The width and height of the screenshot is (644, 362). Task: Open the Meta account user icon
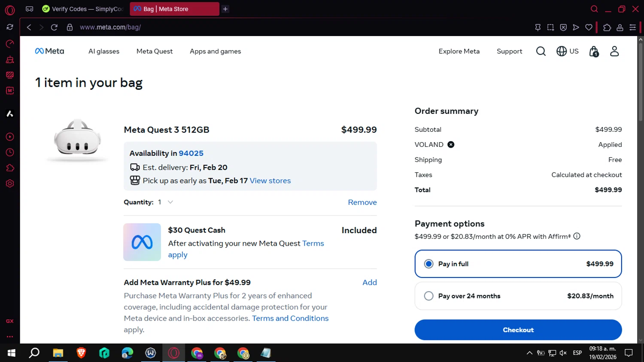click(x=614, y=51)
